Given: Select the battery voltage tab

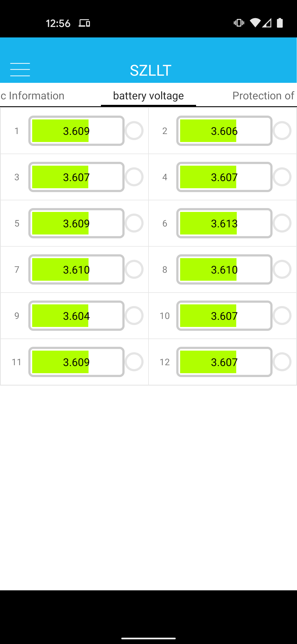Looking at the screenshot, I should (148, 96).
